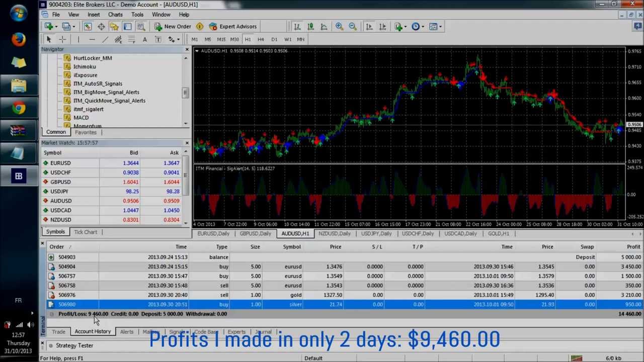
Task: Switch to Tick Chart tab
Action: pos(86,232)
